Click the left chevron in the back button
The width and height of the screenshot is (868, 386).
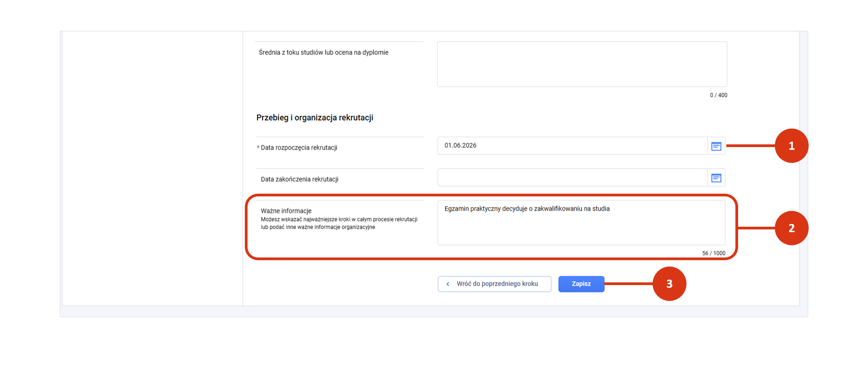coord(448,284)
